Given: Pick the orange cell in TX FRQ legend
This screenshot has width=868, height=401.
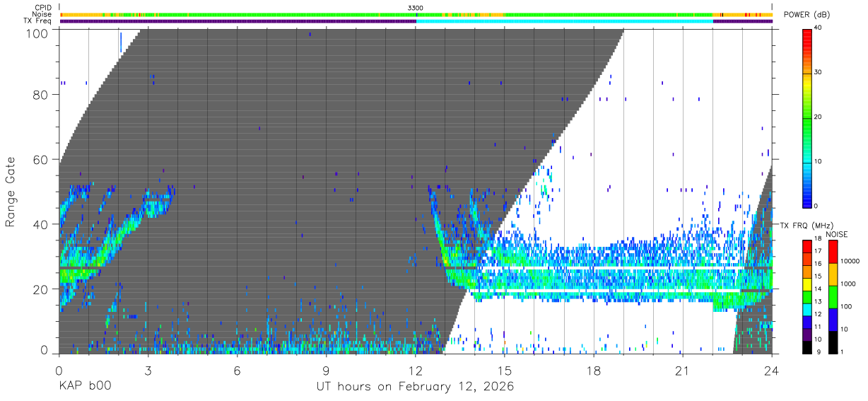Looking at the screenshot, I should click(x=807, y=273).
